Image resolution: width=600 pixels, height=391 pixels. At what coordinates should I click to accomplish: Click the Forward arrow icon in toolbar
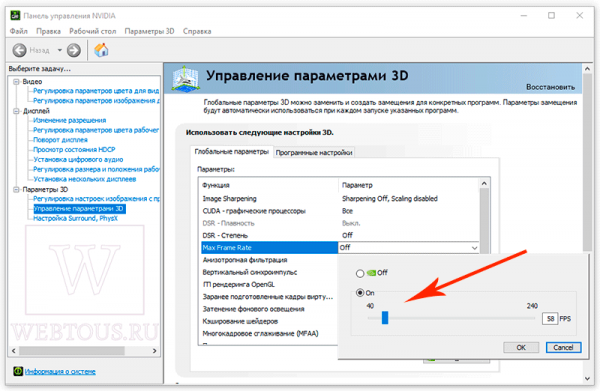(x=74, y=50)
